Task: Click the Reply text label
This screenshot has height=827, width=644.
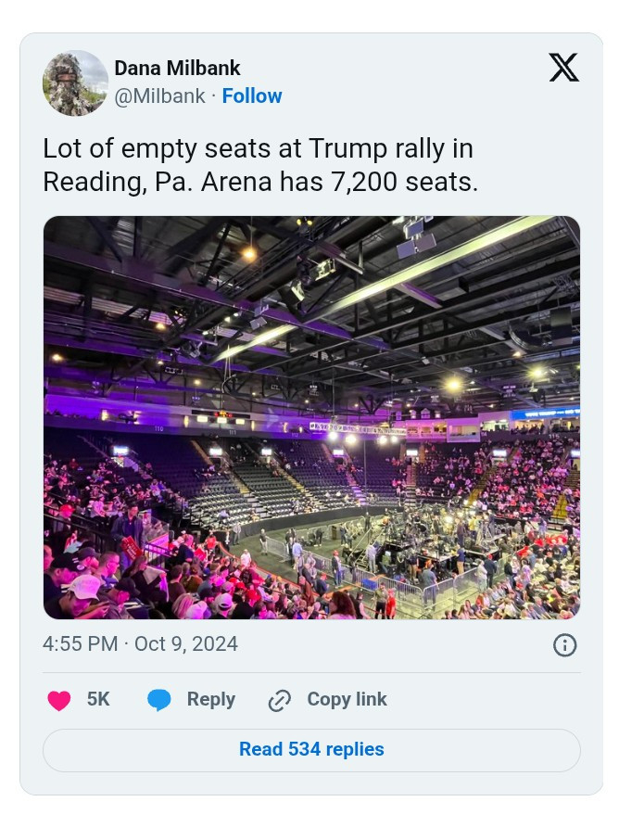Action: click(x=210, y=699)
